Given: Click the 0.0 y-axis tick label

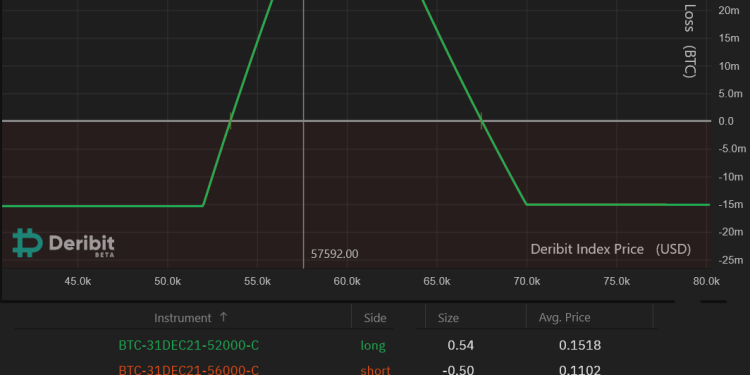Looking at the screenshot, I should pos(726,121).
